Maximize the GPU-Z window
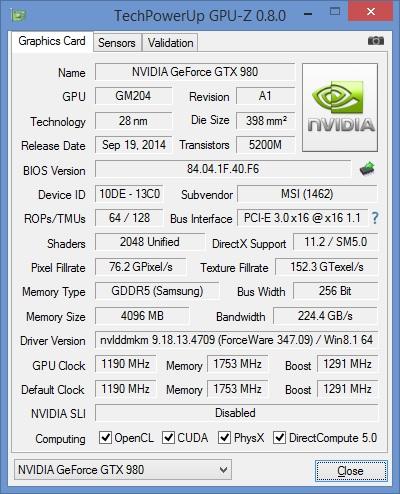Viewport: 400px width, 494px height. [335, 12]
